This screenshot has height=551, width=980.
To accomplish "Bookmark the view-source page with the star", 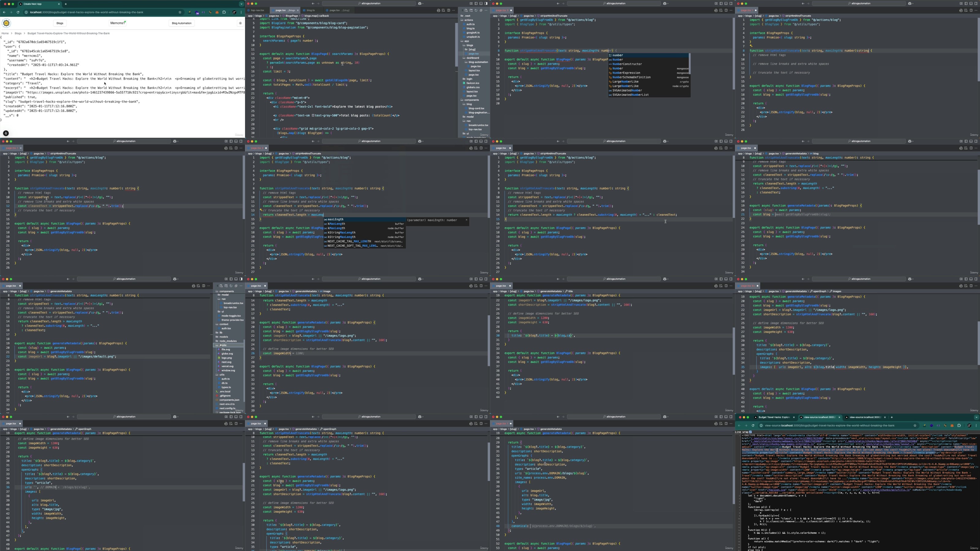I will click(x=915, y=425).
